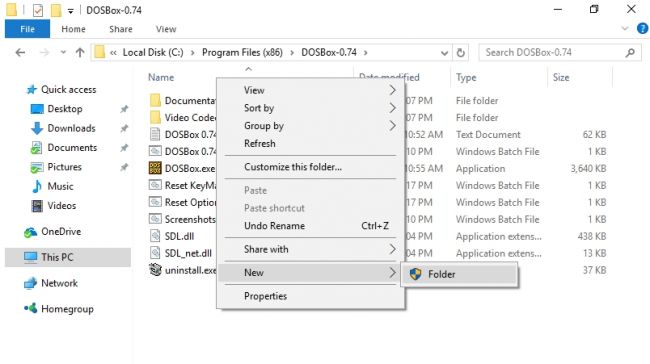Choose Properties from the context menu

click(310, 296)
